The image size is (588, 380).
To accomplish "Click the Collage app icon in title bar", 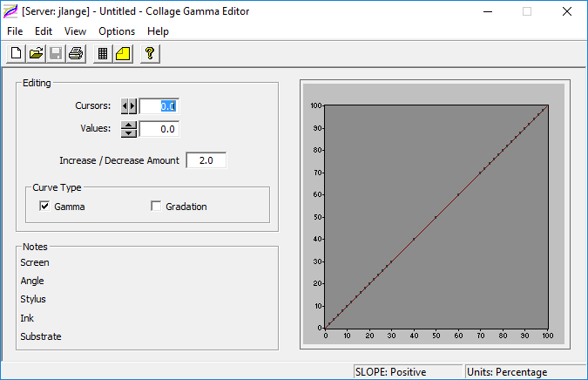I will pos(11,11).
